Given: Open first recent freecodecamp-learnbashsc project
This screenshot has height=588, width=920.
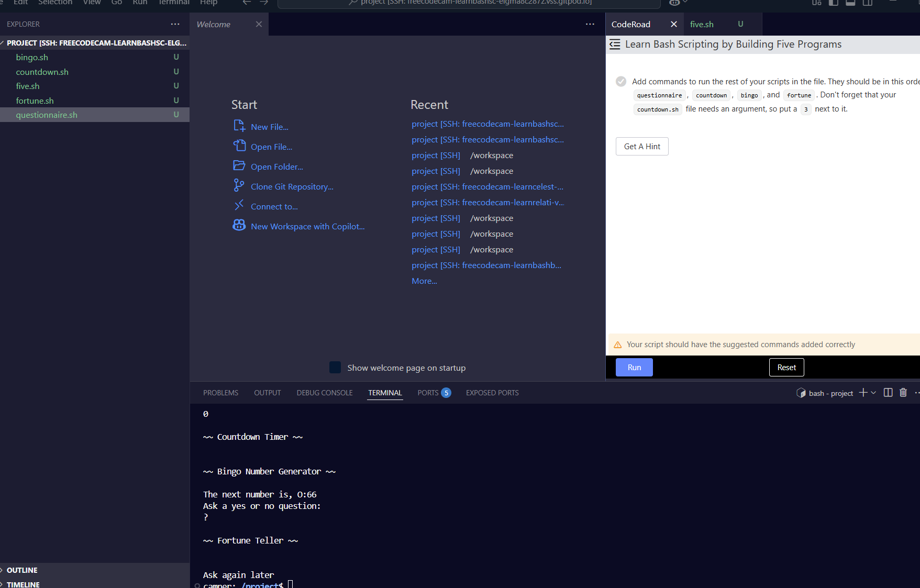Looking at the screenshot, I should point(487,124).
